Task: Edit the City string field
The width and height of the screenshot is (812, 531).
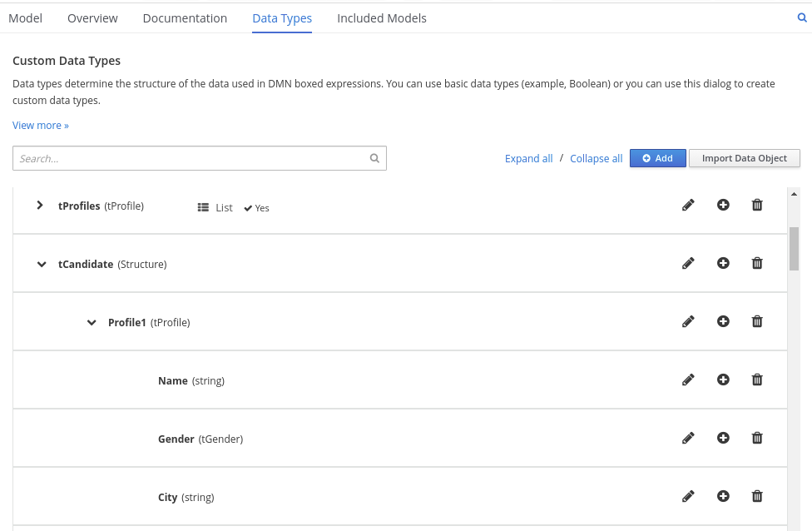Action: pos(688,496)
